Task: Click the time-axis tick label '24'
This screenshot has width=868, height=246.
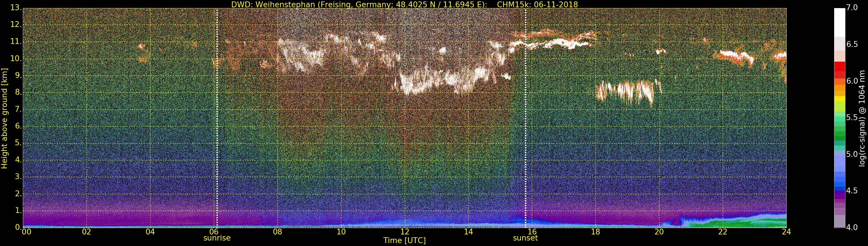Action: pos(786,232)
